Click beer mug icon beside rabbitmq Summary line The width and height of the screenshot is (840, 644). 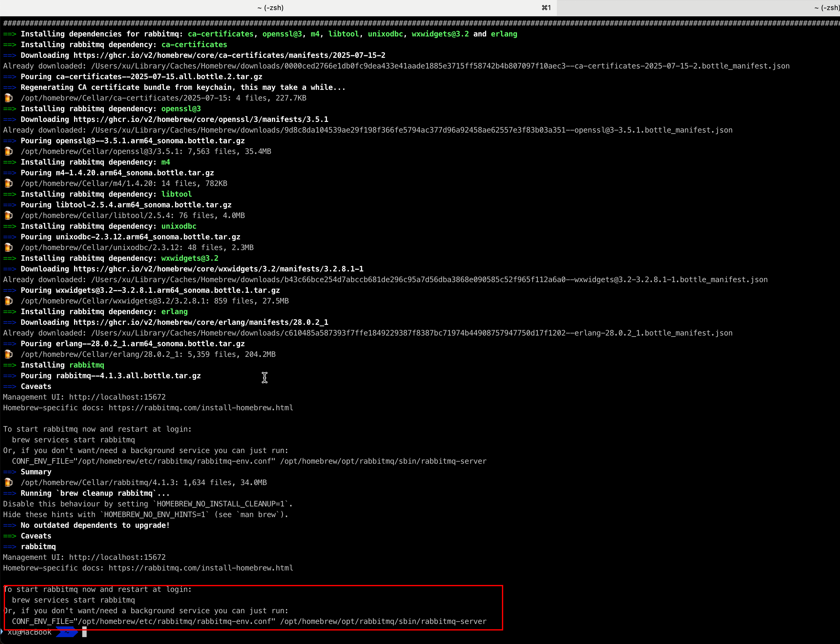point(8,483)
